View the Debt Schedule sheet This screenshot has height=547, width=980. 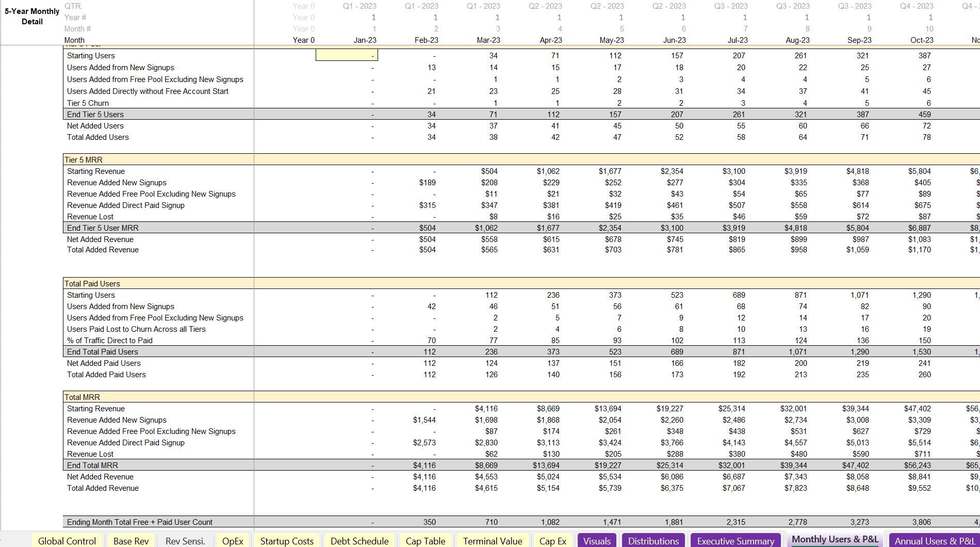[359, 541]
